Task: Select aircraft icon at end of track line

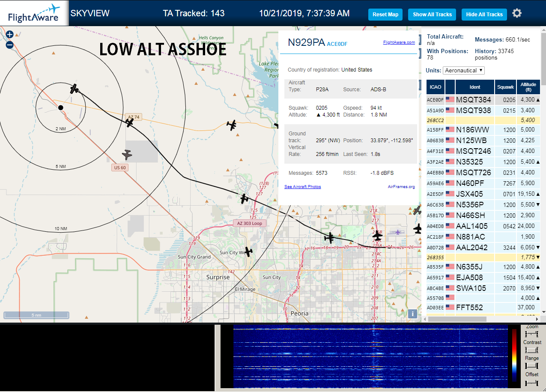Action: pos(377,236)
